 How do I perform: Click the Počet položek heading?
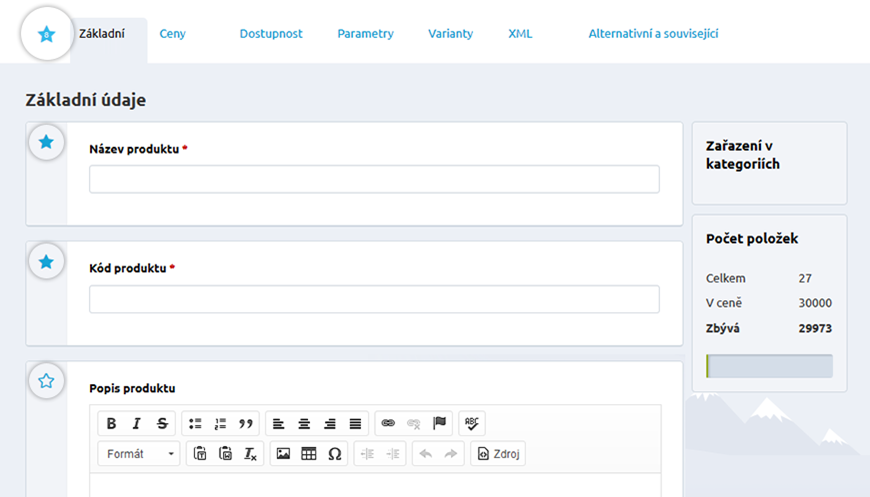tap(752, 239)
